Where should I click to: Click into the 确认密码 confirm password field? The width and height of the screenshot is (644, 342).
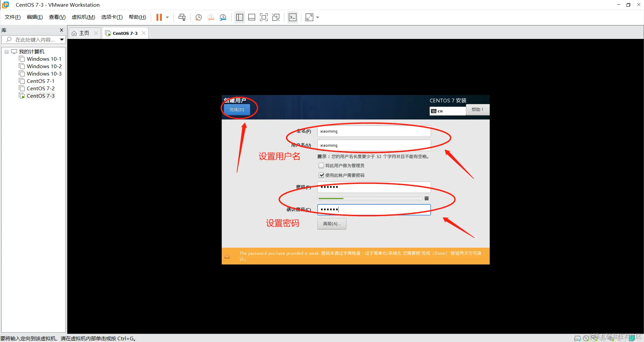click(x=374, y=209)
